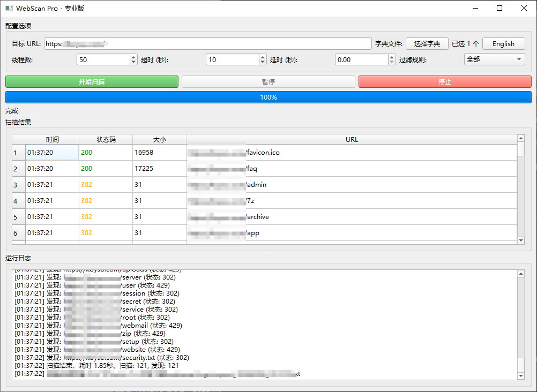The height and width of the screenshot is (392, 537).
Task: Stop the scan with 停止 button
Action: (x=445, y=81)
